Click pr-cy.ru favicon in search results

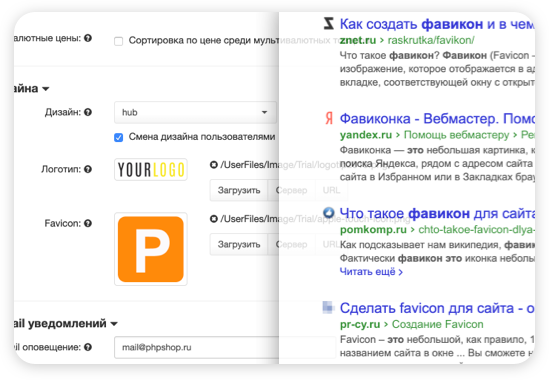click(x=328, y=307)
